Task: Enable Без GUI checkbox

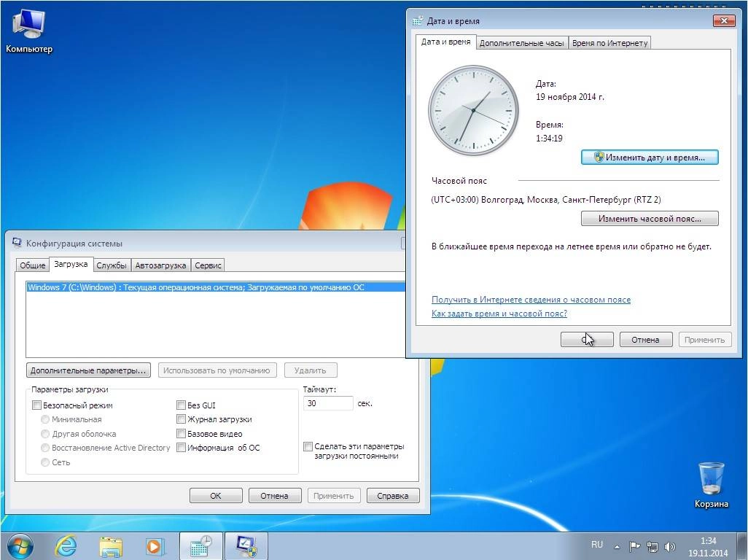Action: tap(181, 405)
